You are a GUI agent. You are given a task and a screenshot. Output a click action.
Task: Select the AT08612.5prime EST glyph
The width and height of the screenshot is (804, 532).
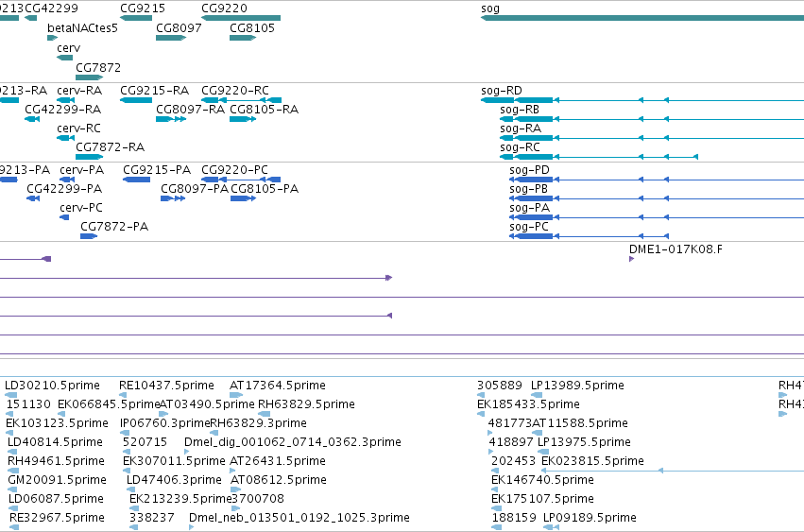tap(236, 489)
